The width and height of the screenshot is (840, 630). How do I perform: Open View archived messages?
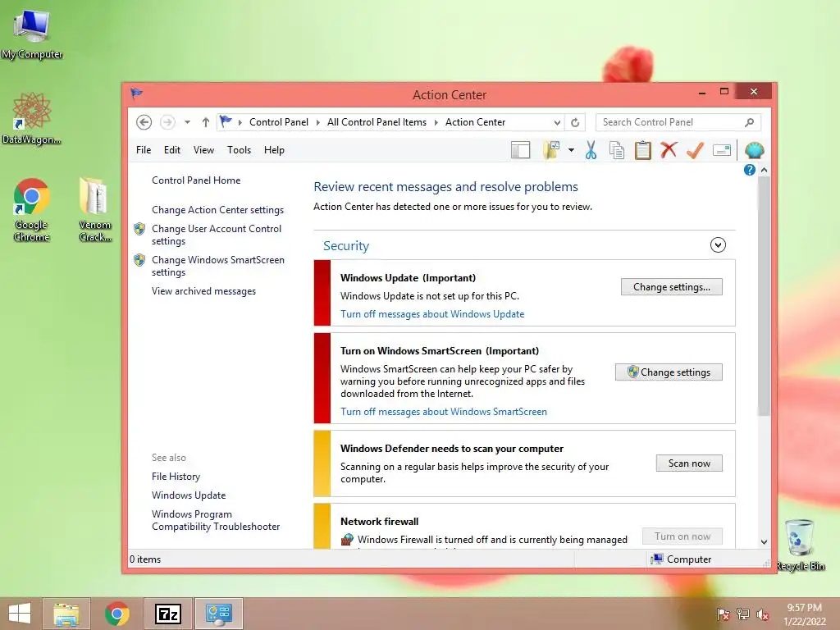203,291
